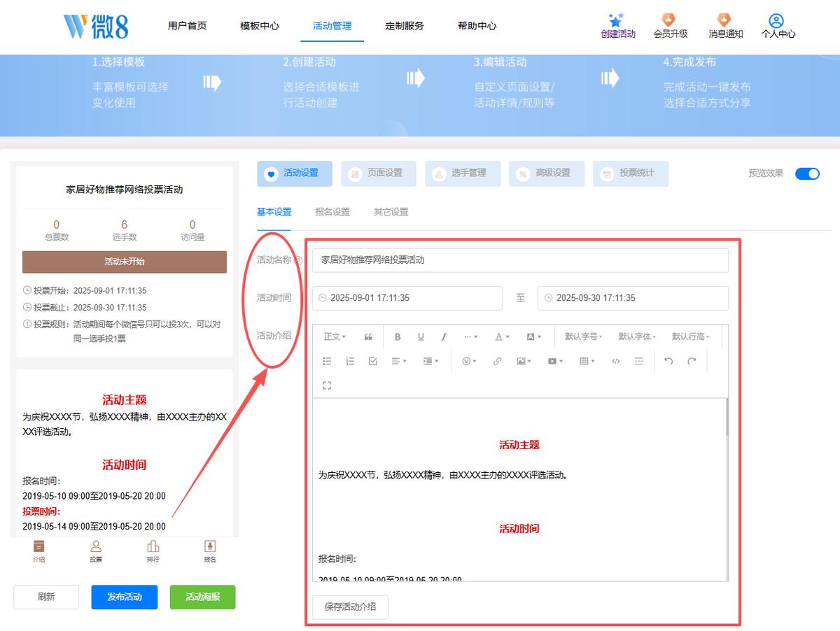Click the 活动名称 input field
840x631 pixels.
[x=520, y=260]
